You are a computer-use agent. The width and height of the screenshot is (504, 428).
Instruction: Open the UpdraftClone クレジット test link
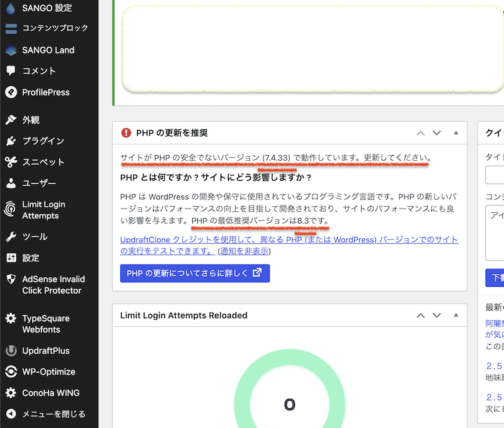coord(289,245)
